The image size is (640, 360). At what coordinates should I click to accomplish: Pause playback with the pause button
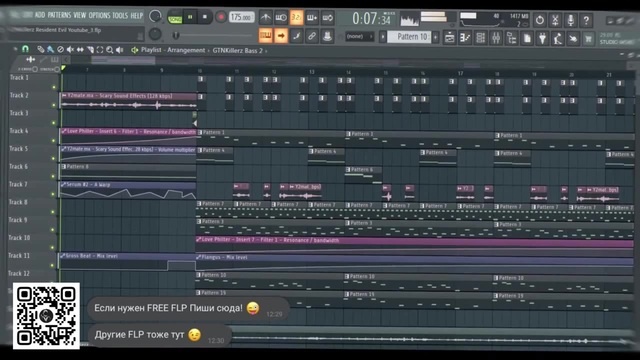pos(190,17)
